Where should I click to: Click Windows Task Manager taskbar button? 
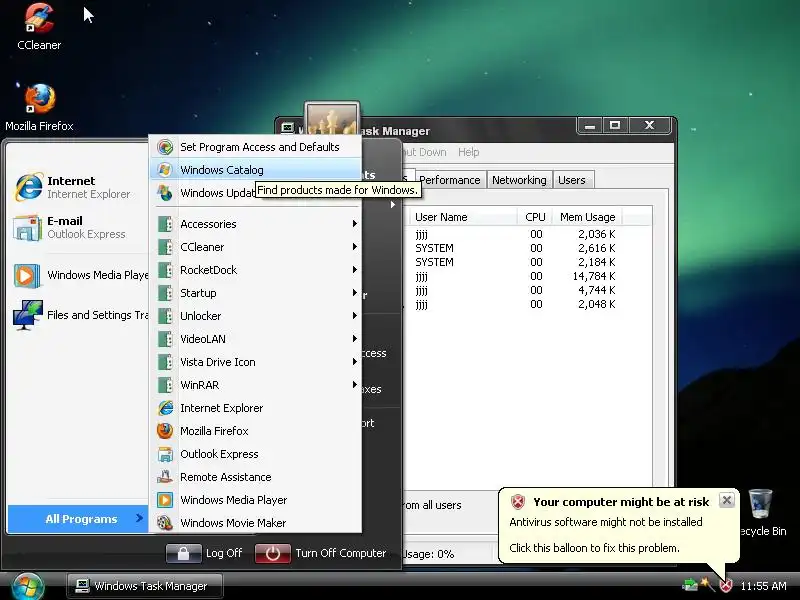tap(145, 586)
